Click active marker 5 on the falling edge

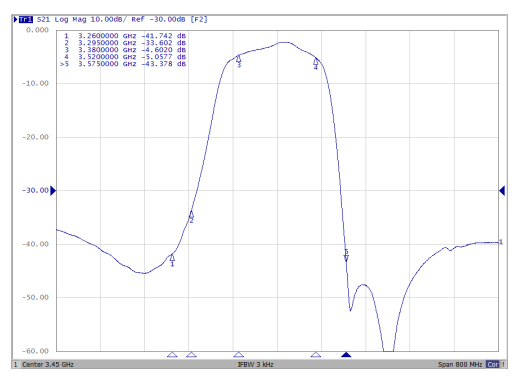coord(346,257)
